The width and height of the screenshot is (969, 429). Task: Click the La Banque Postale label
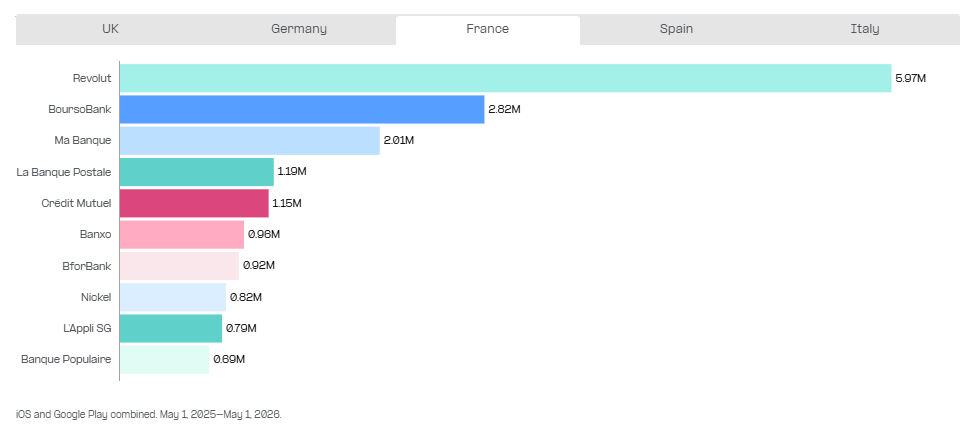point(64,172)
